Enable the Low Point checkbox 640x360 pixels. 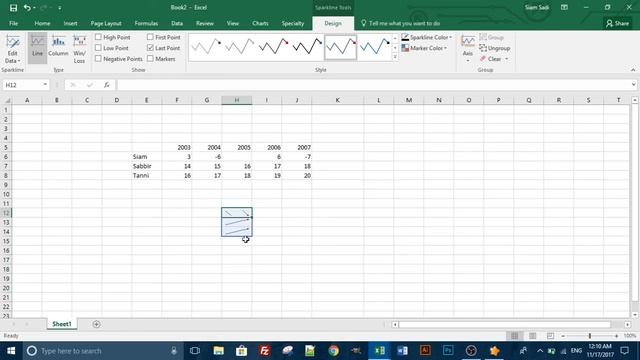(98, 48)
